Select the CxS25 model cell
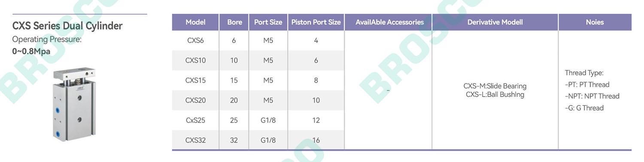Image resolution: width=644 pixels, height=162 pixels. 195,120
